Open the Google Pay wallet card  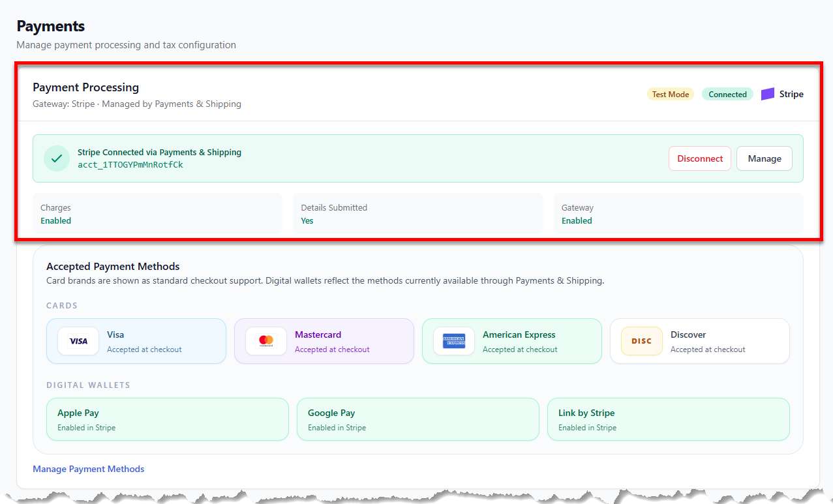(418, 419)
